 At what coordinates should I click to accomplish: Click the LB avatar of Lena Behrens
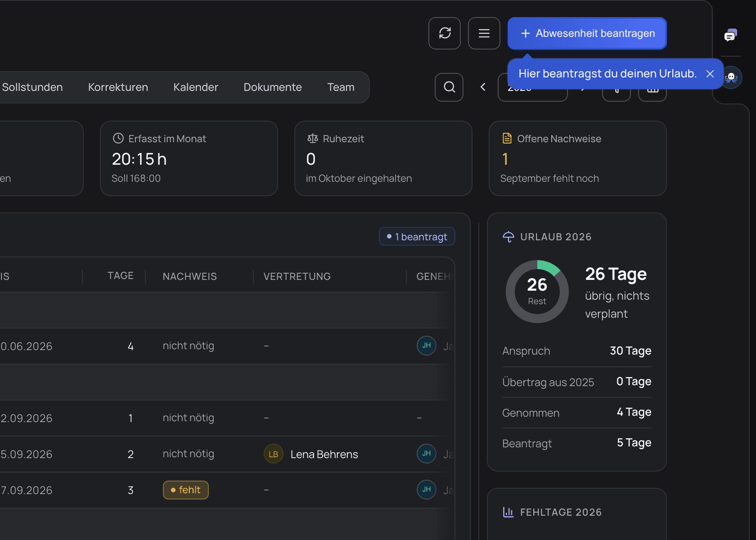pos(274,454)
